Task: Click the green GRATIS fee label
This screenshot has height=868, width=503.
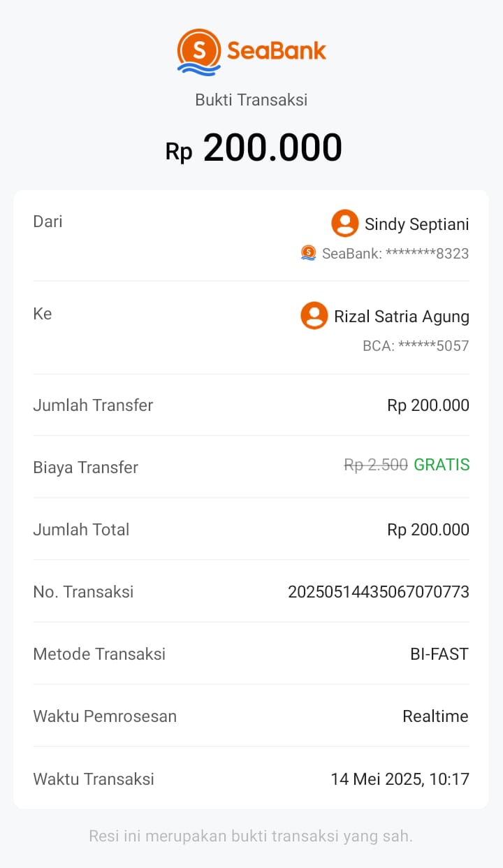Action: tap(442, 465)
